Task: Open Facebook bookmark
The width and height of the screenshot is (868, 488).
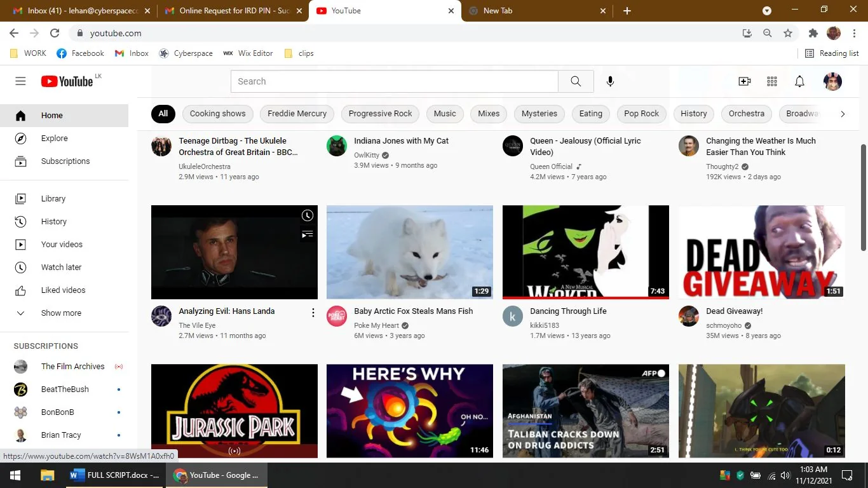Action: 80,53
